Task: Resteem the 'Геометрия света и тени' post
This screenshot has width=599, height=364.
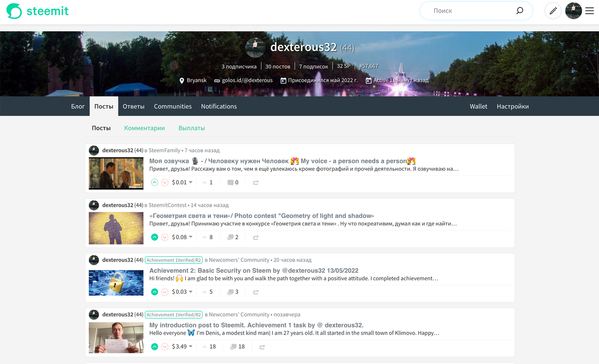Action: 256,237
